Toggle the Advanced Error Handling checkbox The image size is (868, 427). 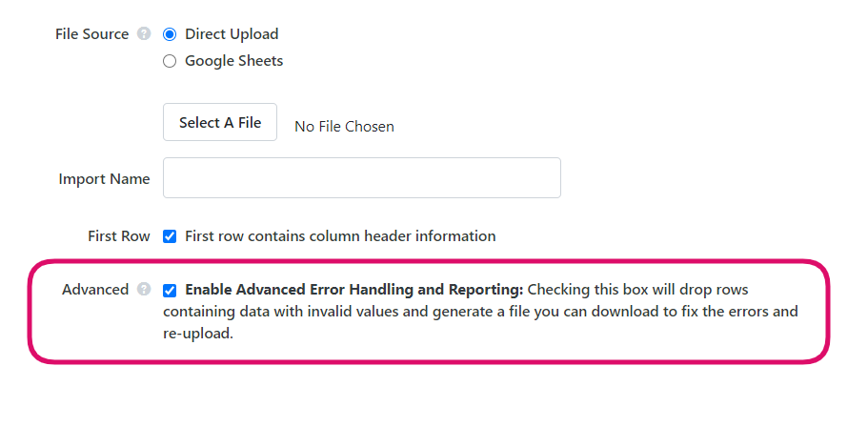(x=170, y=290)
